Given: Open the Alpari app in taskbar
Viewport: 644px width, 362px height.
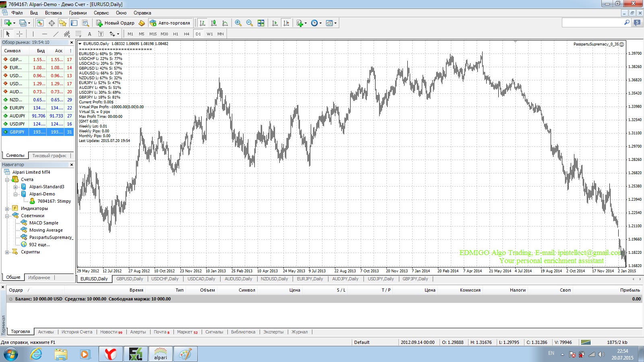Looking at the screenshot, I should pos(161,354).
